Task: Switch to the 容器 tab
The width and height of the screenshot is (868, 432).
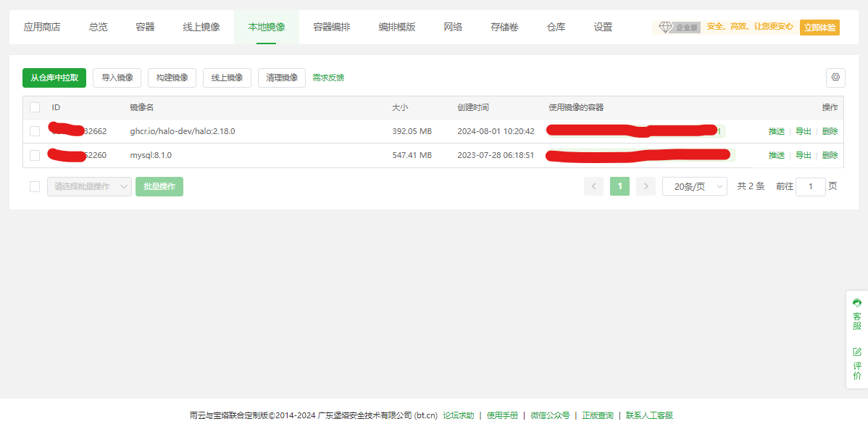Action: (143, 25)
